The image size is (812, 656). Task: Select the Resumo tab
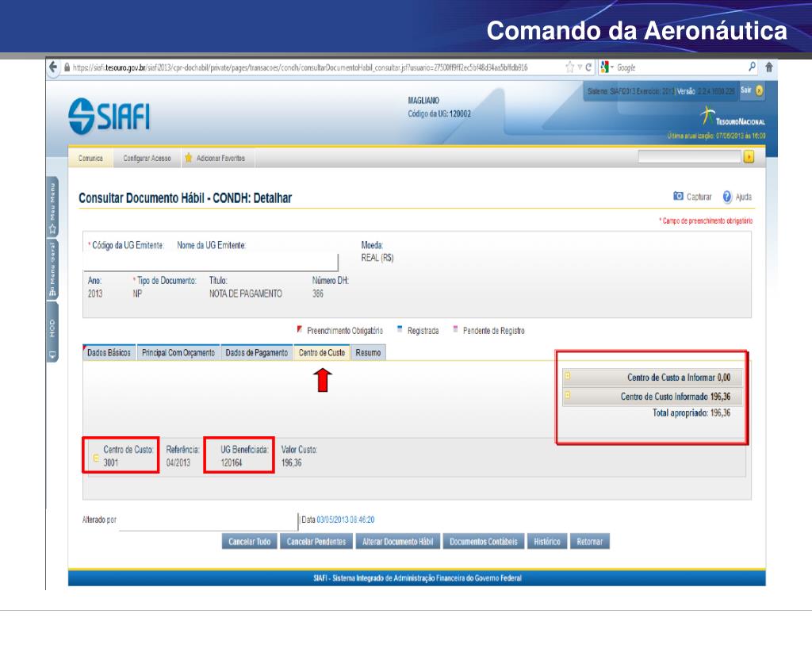point(368,352)
